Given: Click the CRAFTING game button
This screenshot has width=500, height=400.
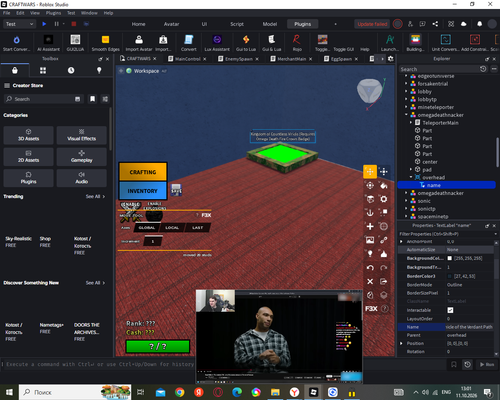Looking at the screenshot, I should (143, 172).
